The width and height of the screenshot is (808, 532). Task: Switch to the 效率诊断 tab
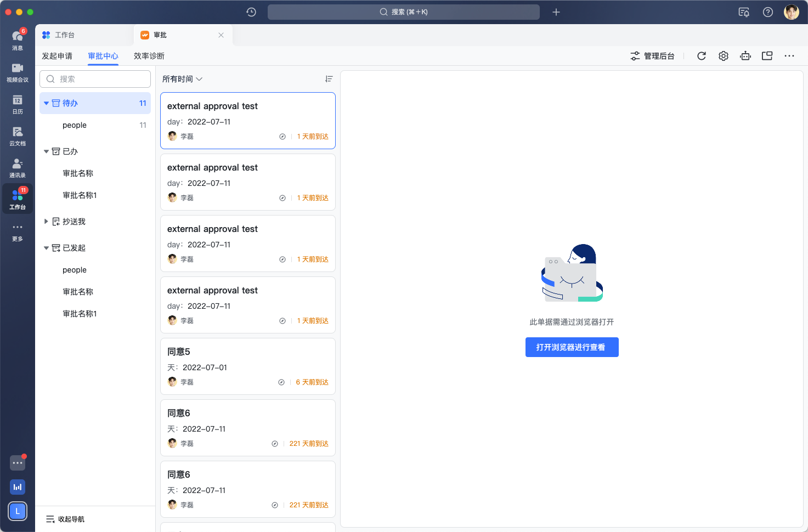coord(149,56)
